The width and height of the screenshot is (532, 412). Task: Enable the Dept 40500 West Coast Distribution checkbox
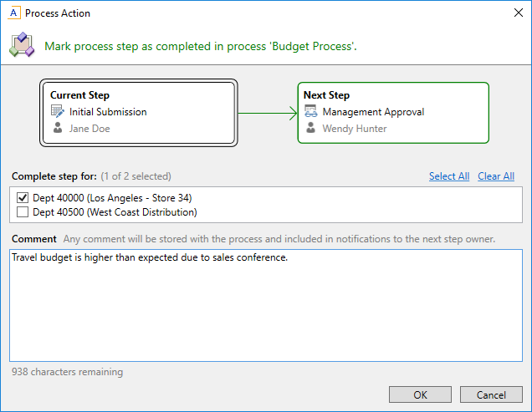[23, 212]
